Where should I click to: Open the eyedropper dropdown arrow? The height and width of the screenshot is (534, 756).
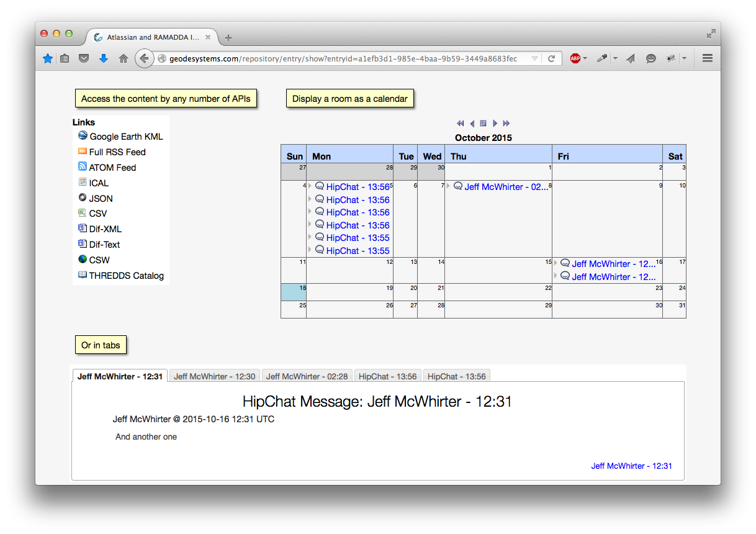pos(615,58)
